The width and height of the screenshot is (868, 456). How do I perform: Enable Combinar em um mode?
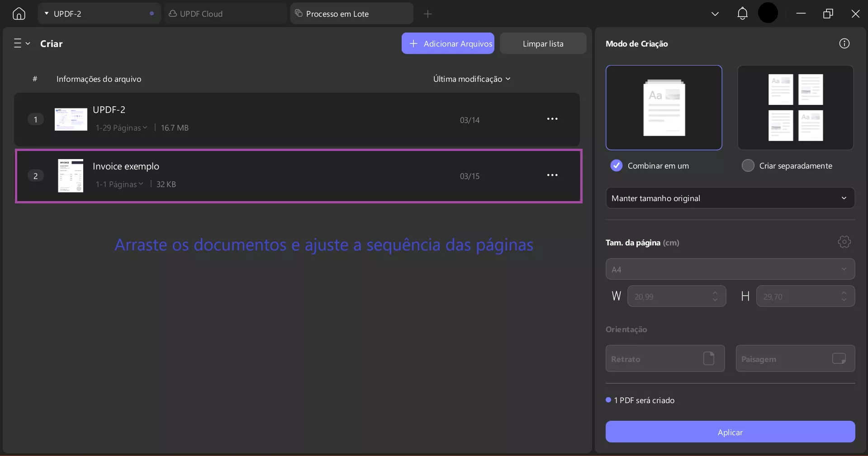(x=616, y=165)
